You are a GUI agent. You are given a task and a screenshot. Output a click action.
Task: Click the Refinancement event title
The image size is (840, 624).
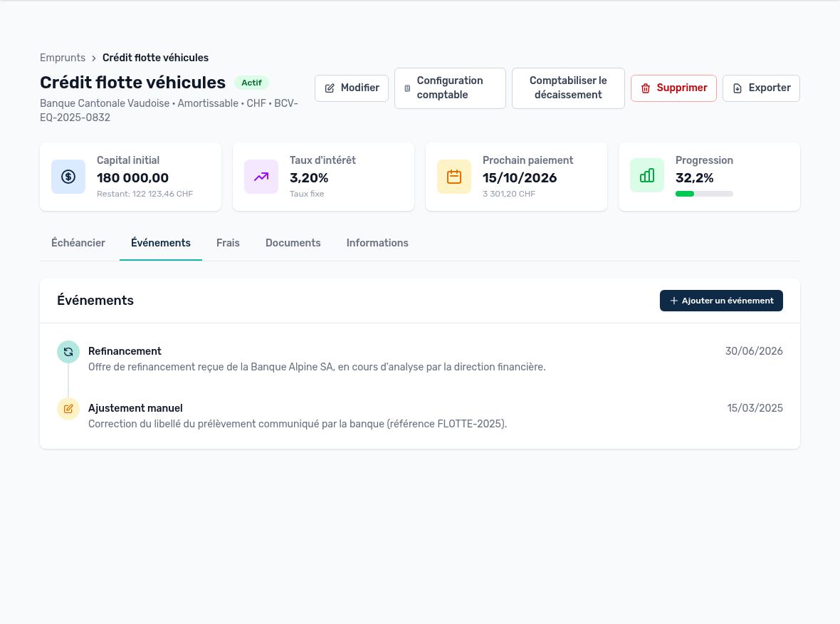125,351
